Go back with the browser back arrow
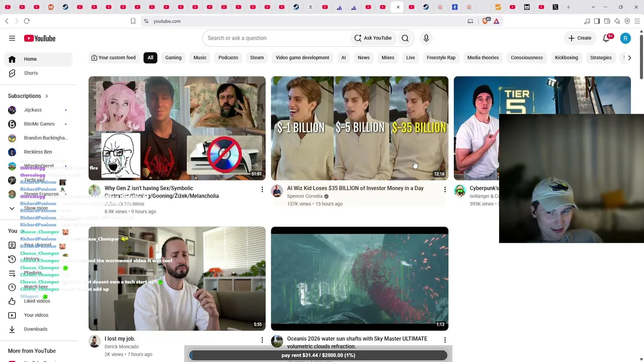The image size is (644, 362). coord(7,21)
